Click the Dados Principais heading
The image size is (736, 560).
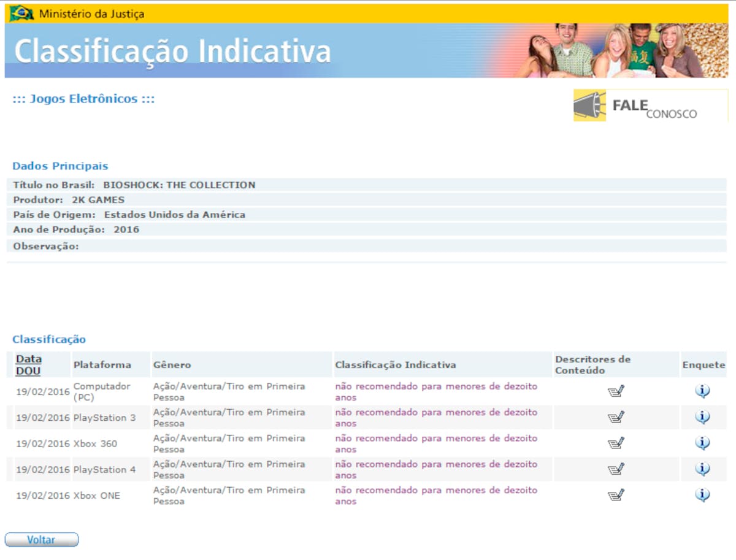[60, 166]
